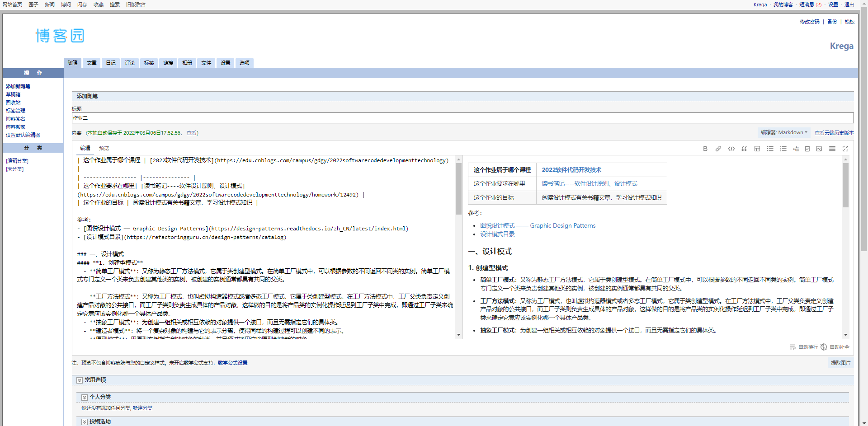The height and width of the screenshot is (426, 868).
Task: Collapse the 个人分类 section
Action: 85,398
